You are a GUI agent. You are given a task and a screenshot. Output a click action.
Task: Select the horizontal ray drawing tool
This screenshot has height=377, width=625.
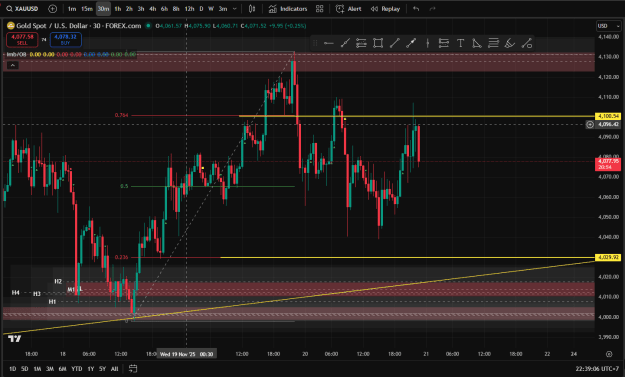[x=328, y=43]
